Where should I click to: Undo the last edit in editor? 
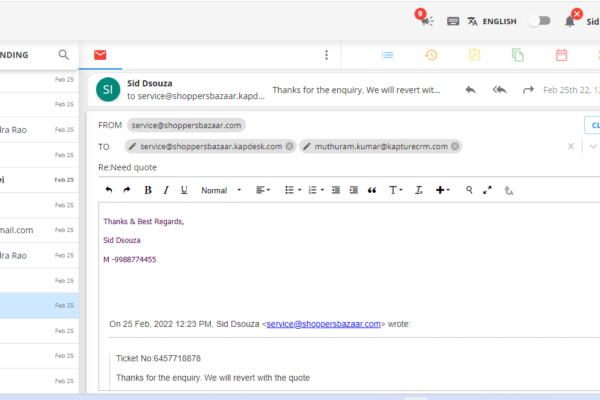pos(109,190)
